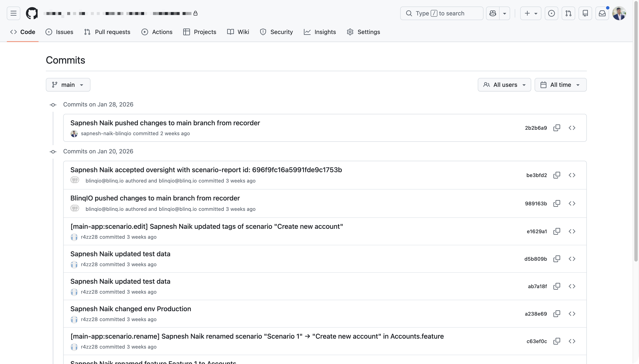
Task: Switch to the Insights tab
Action: coord(320,32)
